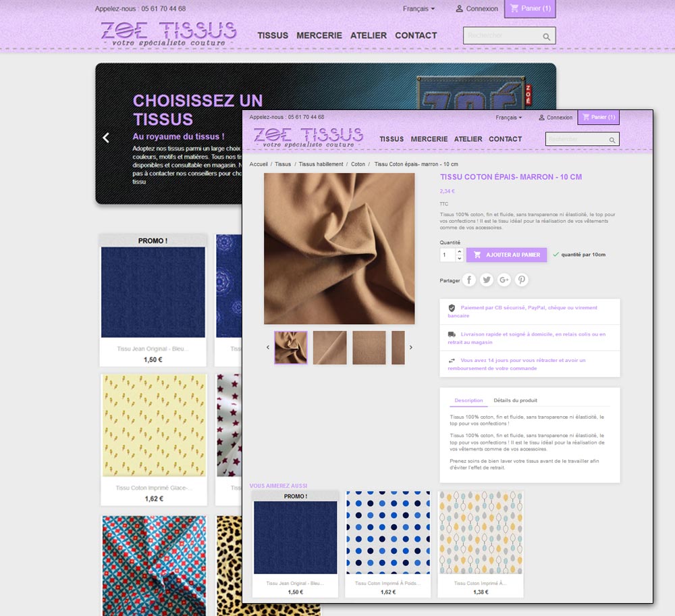Open Panier (1) cart in front product page
Image resolution: width=675 pixels, height=616 pixels.
pos(598,117)
